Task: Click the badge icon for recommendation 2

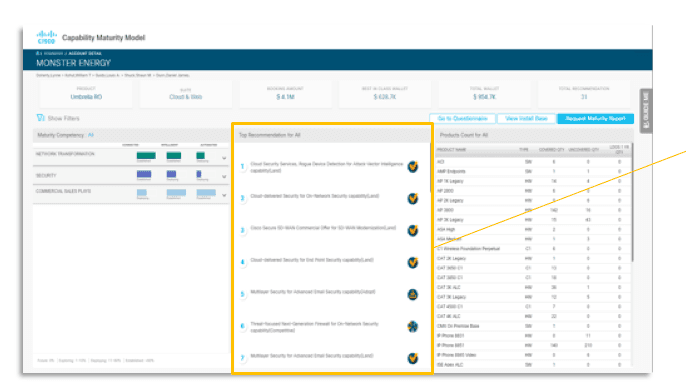Action: (x=413, y=199)
